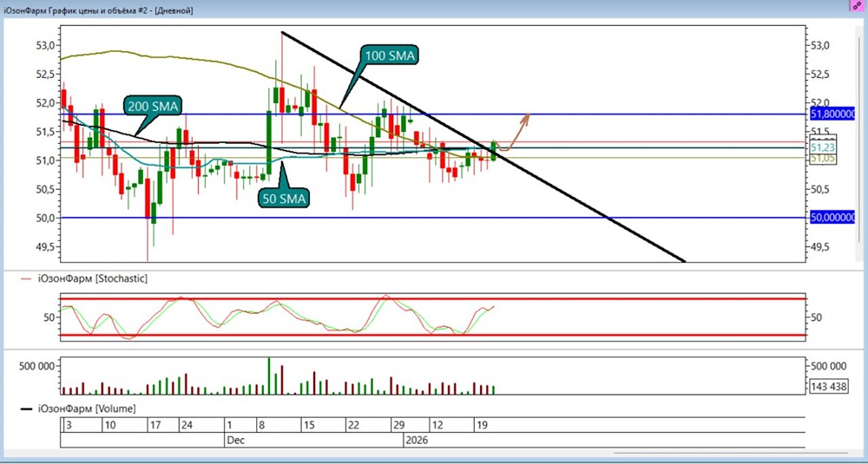
Task: Click date 29 on the time axis
Action: [398, 425]
